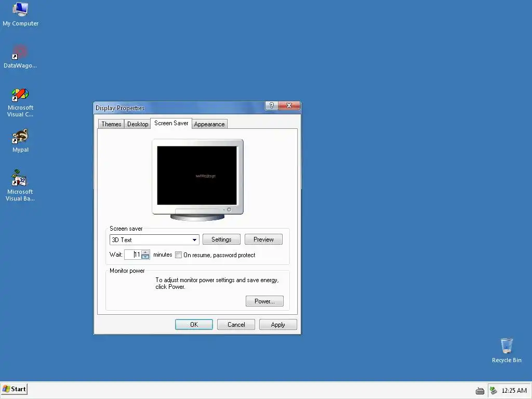Enable On resume, password protect checkbox

pyautogui.click(x=179, y=255)
